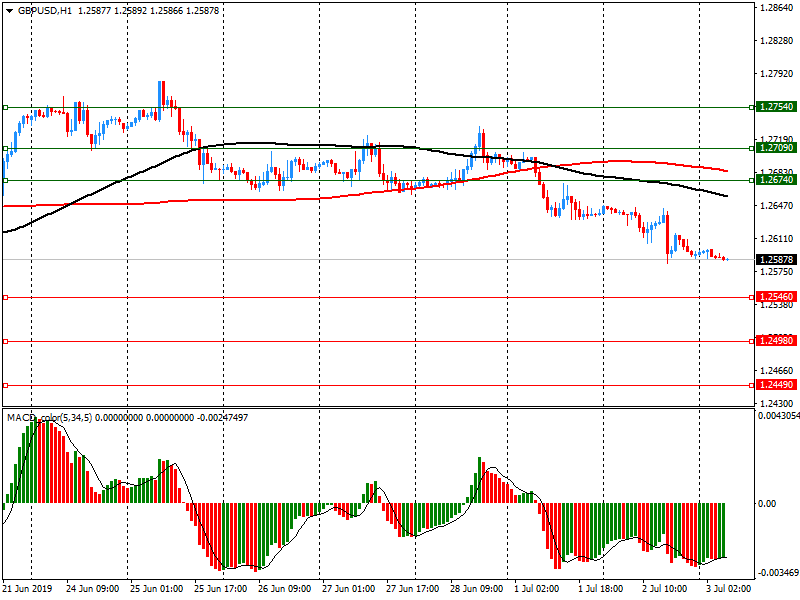Click the 1 Jul 02:00 time axis label
The image size is (800, 600).
point(536,588)
